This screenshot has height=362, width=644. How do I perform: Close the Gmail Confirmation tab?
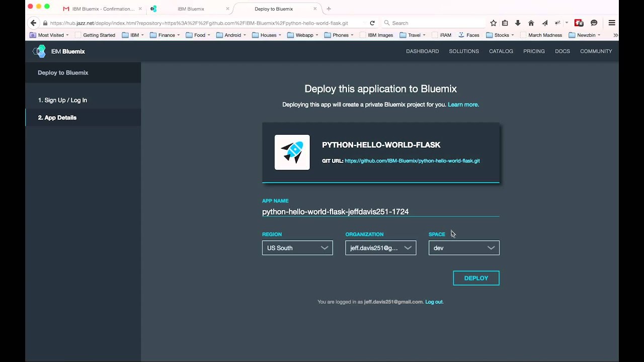(140, 9)
